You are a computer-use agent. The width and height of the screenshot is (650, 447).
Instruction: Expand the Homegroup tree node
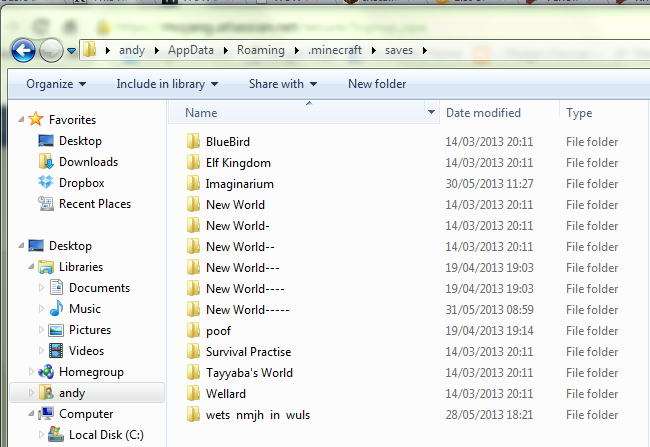pos(31,372)
